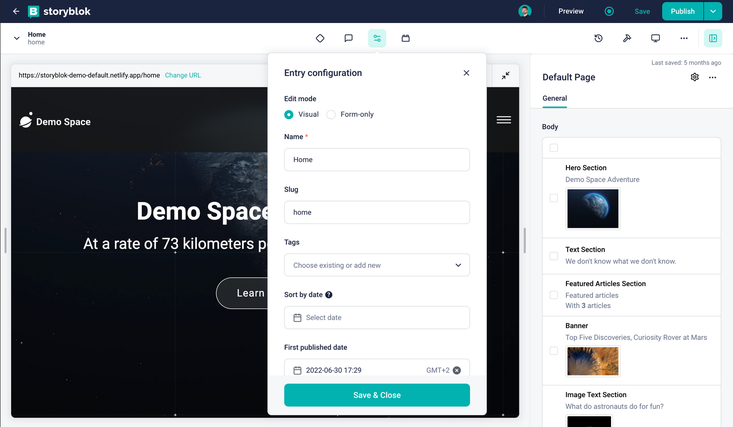The height and width of the screenshot is (427, 733).
Task: Toggle the entry configuration sliders icon
Action: click(377, 38)
